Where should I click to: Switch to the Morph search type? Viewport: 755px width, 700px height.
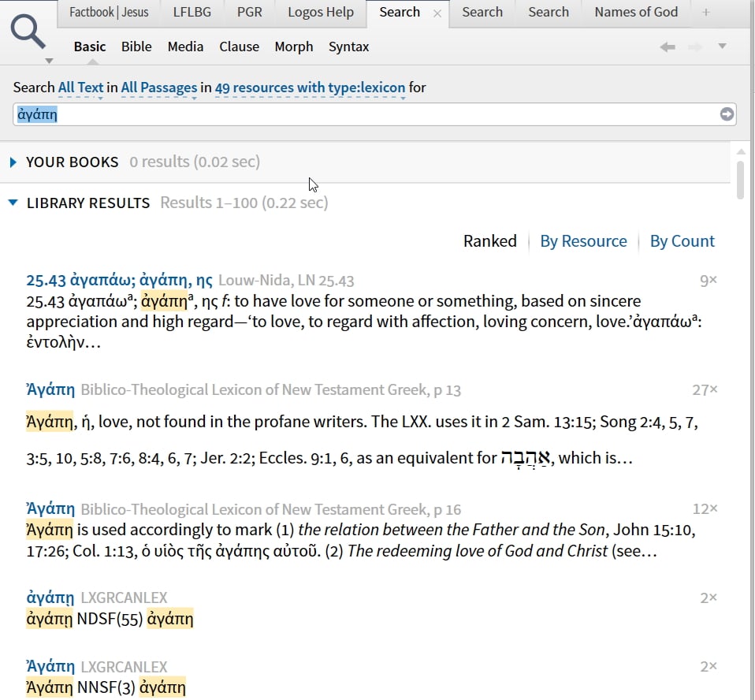pos(294,47)
